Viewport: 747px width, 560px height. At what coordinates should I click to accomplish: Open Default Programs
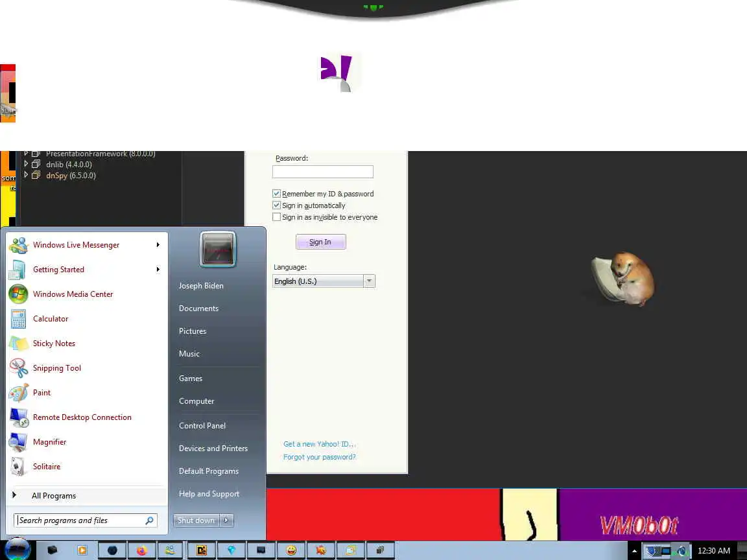(209, 471)
